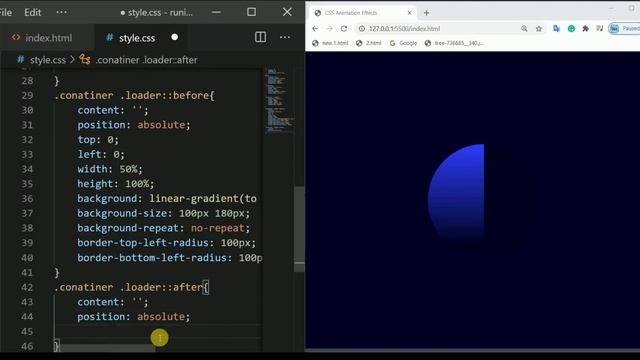640x360 pixels.
Task: Open a new browser tab with plus
Action: 426,13
